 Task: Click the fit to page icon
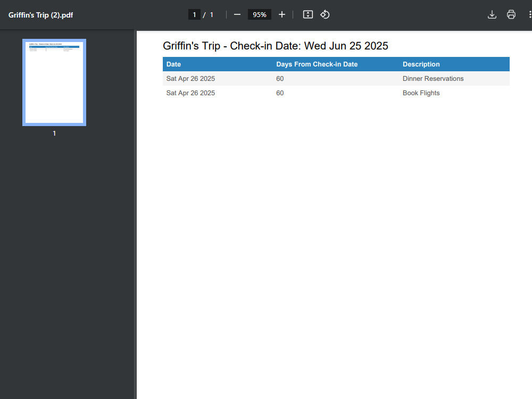point(307,14)
